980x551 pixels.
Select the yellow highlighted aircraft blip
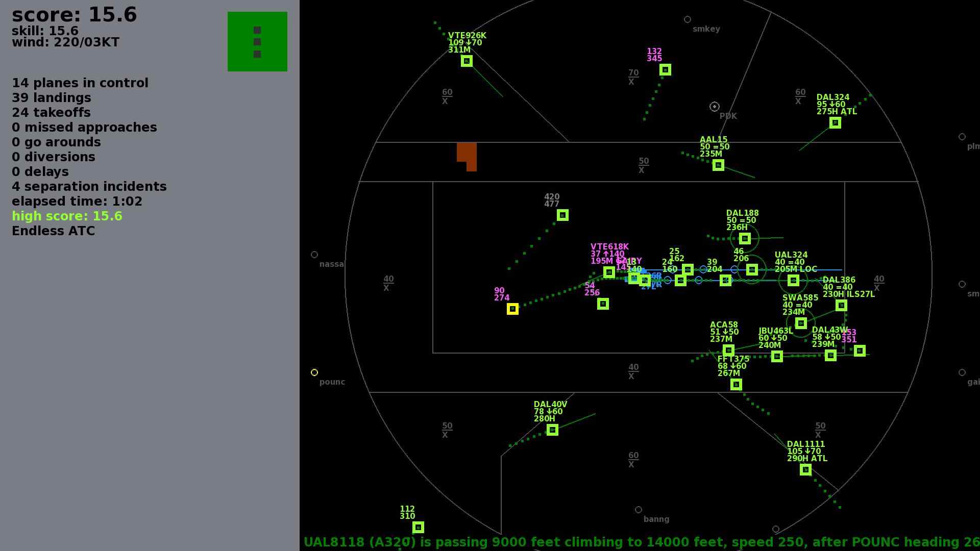point(512,309)
